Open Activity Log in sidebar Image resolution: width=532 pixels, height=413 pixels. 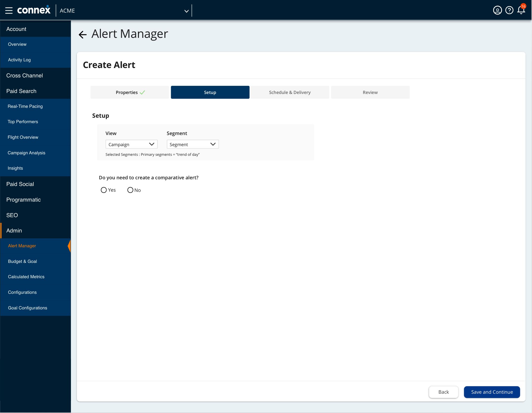point(36,60)
